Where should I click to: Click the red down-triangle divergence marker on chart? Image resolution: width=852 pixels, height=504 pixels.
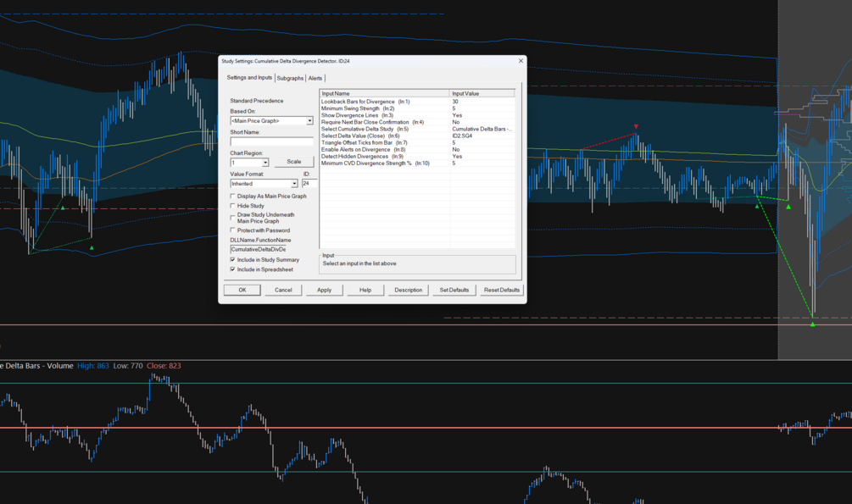click(636, 126)
